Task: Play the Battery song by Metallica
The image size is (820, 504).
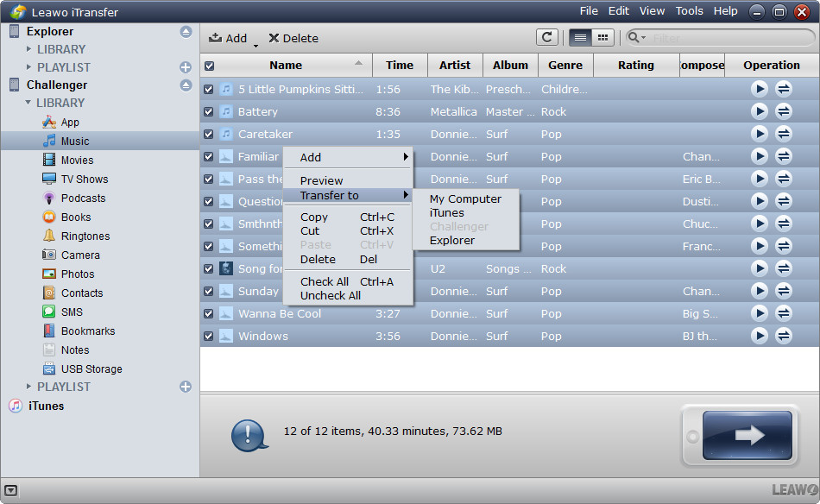Action: [759, 110]
